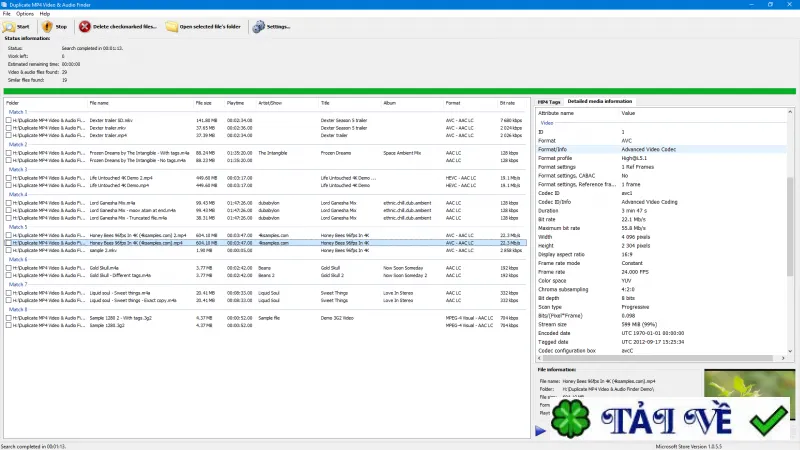Click the red Delete checkmarked files icon
Image resolution: width=800 pixels, height=450 pixels.
85,27
